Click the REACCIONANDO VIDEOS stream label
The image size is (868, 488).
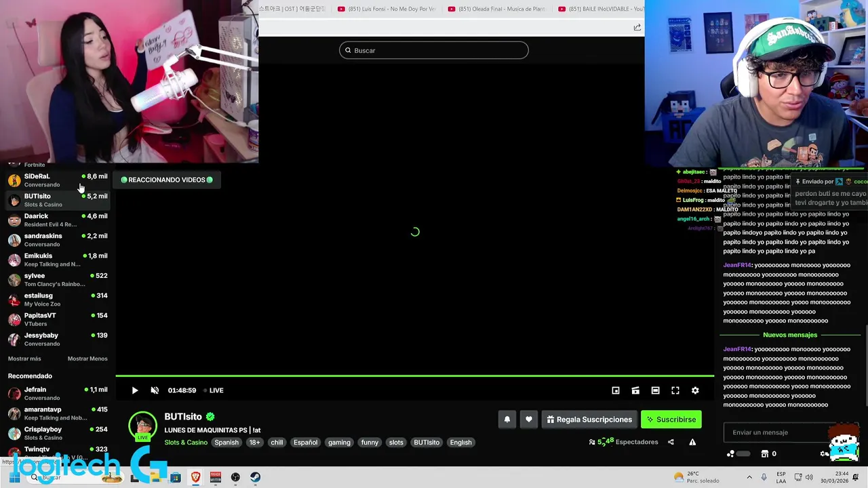[167, 180]
